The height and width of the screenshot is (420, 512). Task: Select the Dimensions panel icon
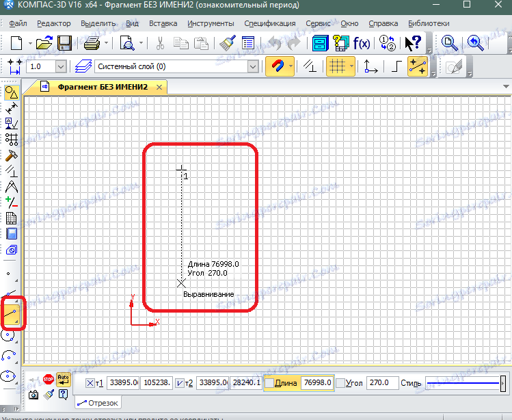click(x=12, y=108)
